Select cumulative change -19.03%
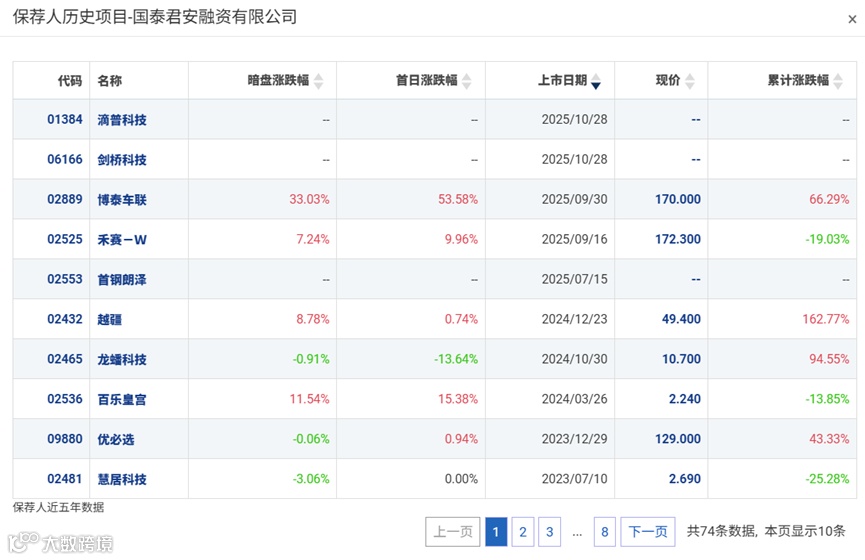The image size is (865, 560). coord(827,239)
